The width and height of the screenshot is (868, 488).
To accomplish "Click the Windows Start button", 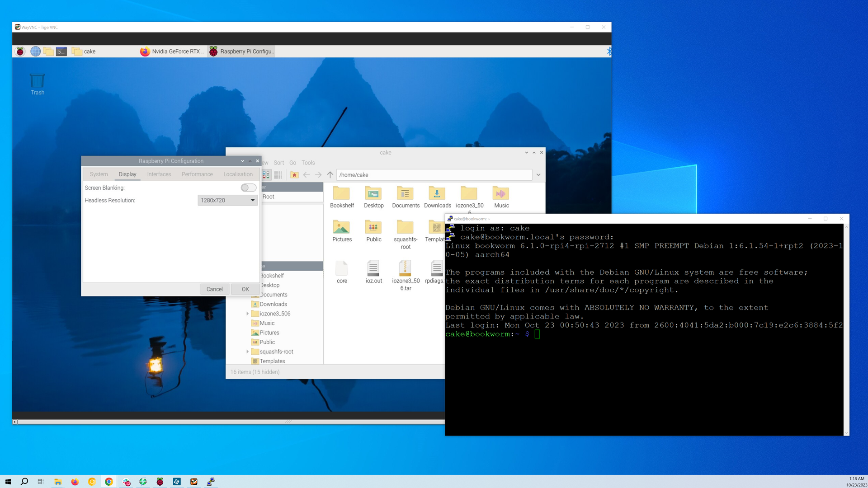I will pyautogui.click(x=8, y=482).
